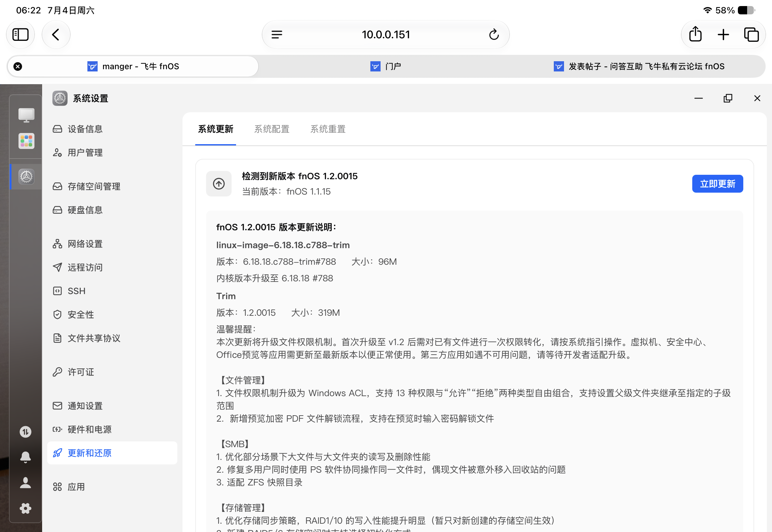772x532 pixels.
Task: Open 文件共享协议 settings section
Action: pyautogui.click(x=112, y=338)
